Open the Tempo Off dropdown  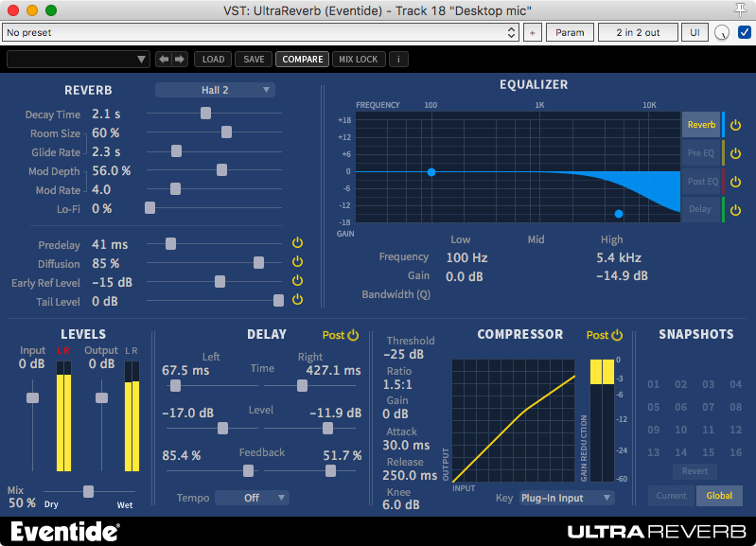coord(253,498)
